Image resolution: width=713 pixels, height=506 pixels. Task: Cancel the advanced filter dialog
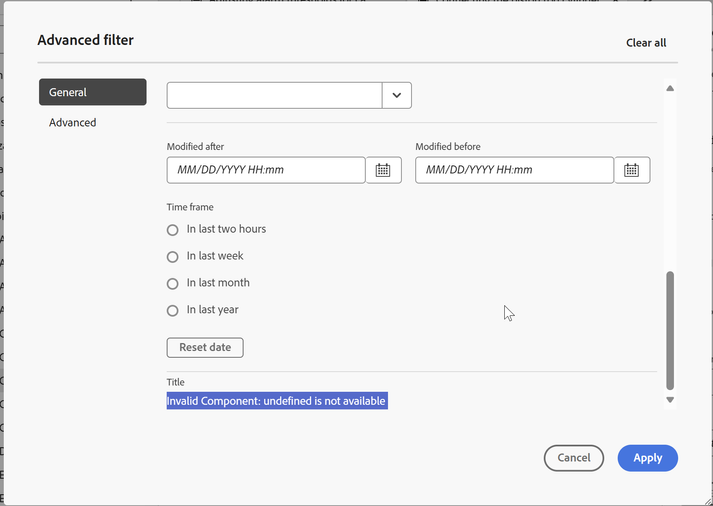(x=574, y=458)
